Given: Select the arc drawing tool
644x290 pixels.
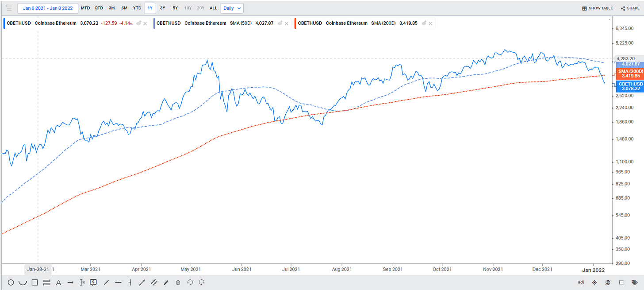Looking at the screenshot, I should [23, 282].
